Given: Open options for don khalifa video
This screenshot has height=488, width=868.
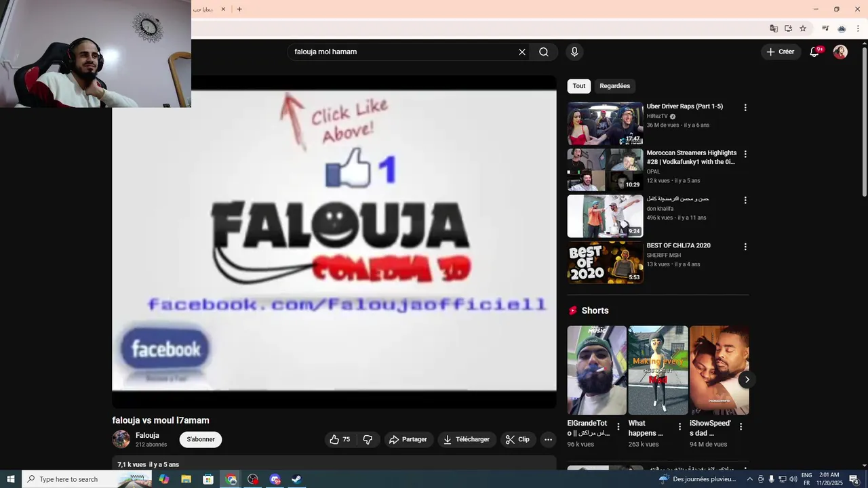Looking at the screenshot, I should [745, 200].
